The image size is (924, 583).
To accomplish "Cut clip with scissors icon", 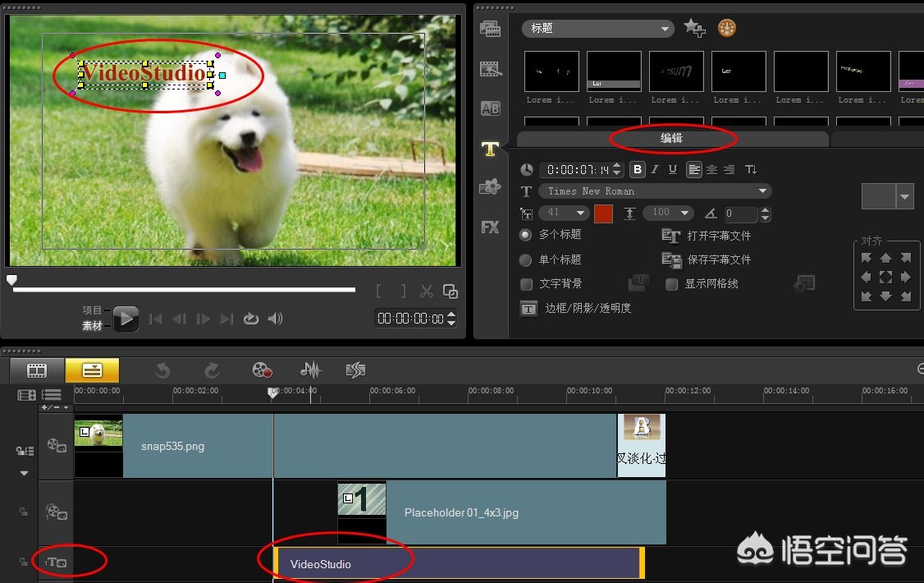I will (426, 291).
